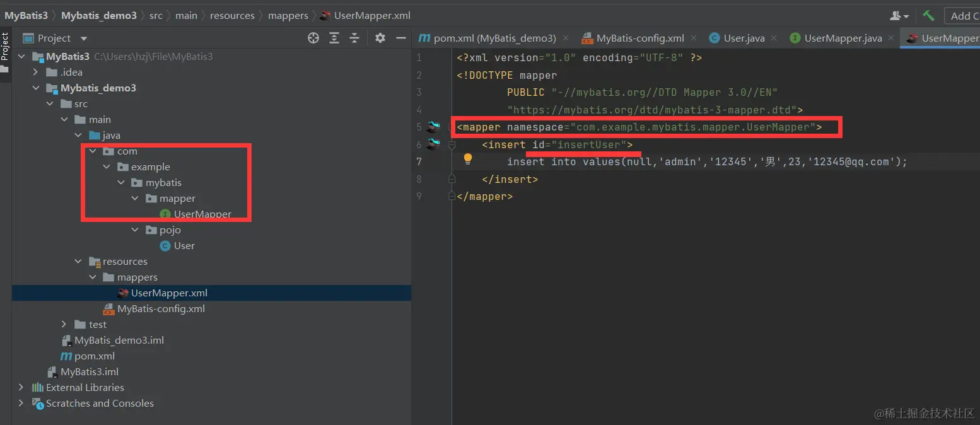Expand the .idea folder
The height and width of the screenshot is (425, 980).
(36, 73)
